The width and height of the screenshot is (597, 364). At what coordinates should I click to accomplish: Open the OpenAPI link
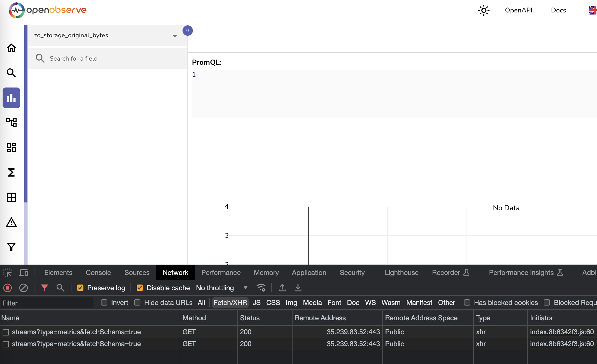[x=519, y=10]
